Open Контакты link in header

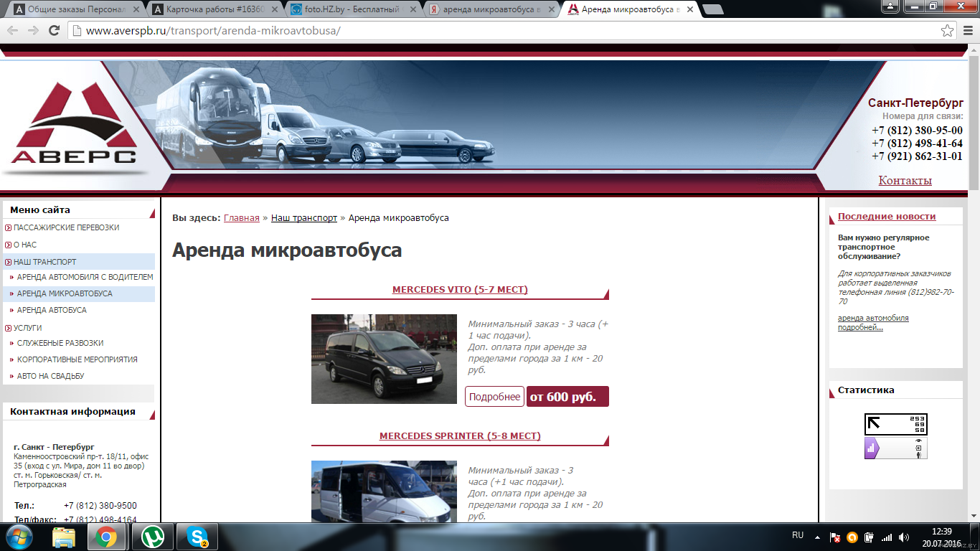point(905,180)
